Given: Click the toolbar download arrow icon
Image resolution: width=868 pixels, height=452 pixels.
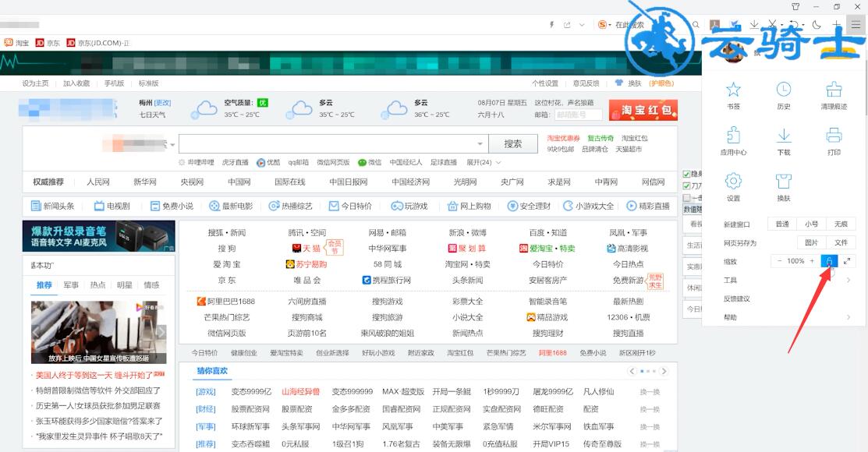Looking at the screenshot, I should (754, 25).
